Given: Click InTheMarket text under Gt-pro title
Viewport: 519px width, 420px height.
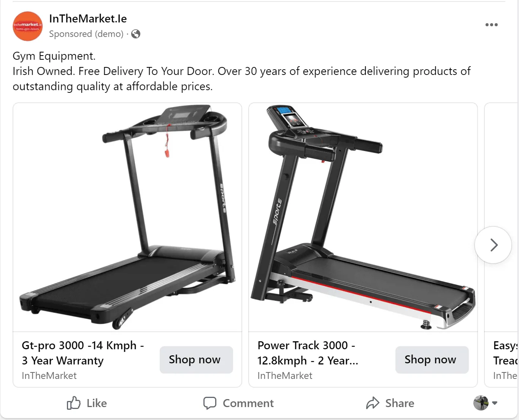Looking at the screenshot, I should pyautogui.click(x=49, y=376).
